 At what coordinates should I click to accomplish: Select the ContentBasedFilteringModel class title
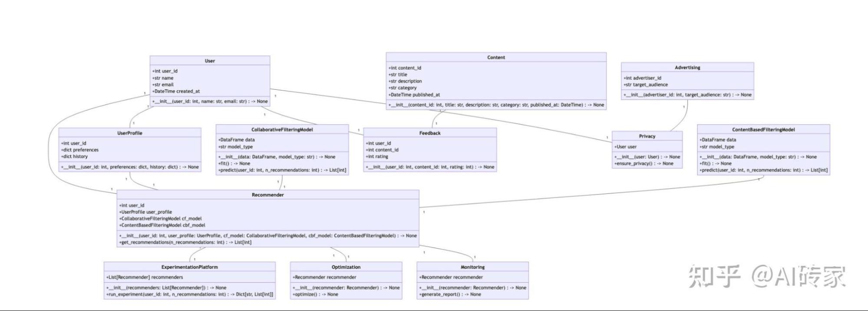(x=763, y=130)
